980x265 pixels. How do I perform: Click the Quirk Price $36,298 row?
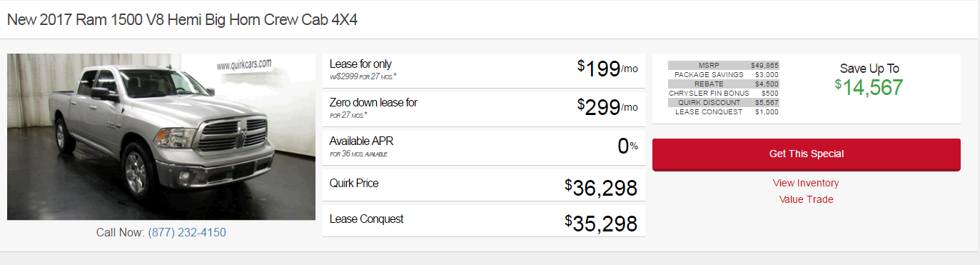[x=484, y=186]
